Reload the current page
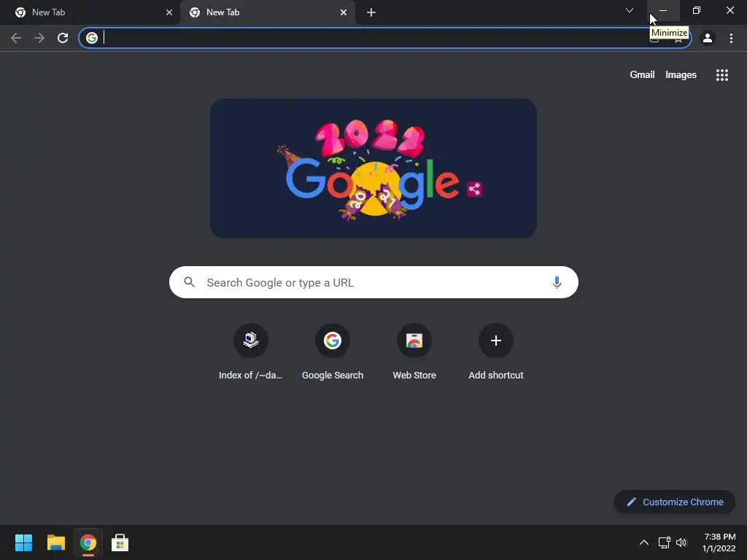The width and height of the screenshot is (747, 560). tap(63, 38)
